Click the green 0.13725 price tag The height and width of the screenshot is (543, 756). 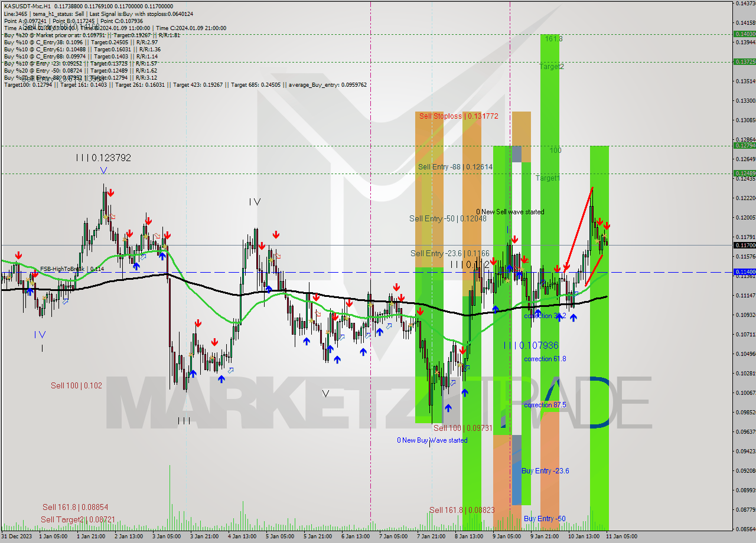(x=744, y=61)
